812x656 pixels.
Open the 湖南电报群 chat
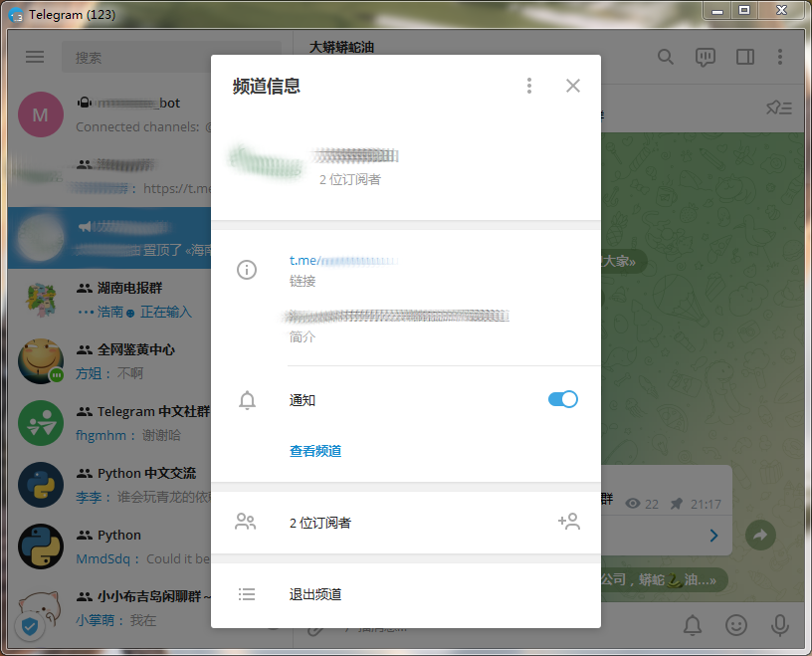(x=109, y=300)
